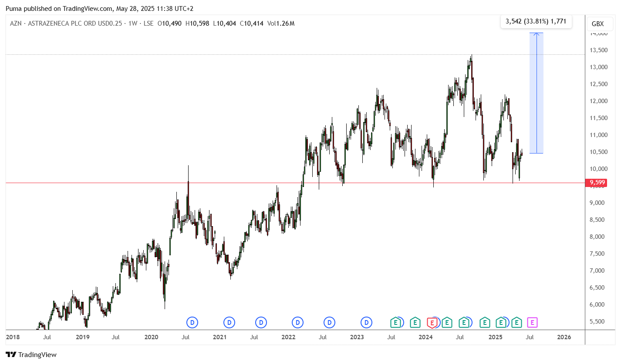Click the LSE exchange text in the legend

coord(148,23)
